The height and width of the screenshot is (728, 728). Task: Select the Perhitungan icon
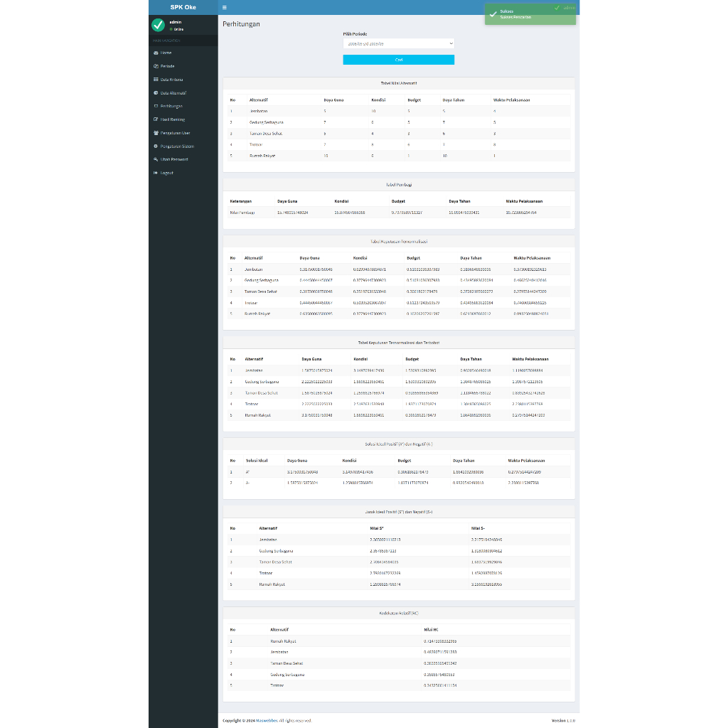click(x=156, y=106)
